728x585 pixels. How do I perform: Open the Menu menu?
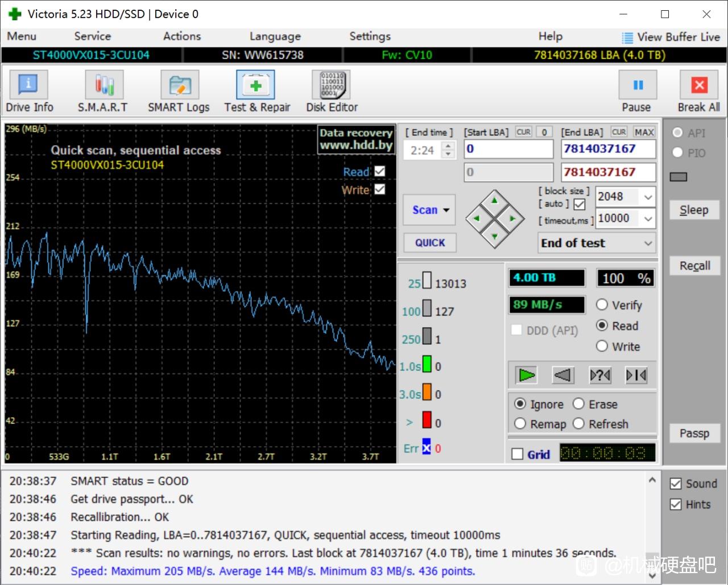click(22, 36)
